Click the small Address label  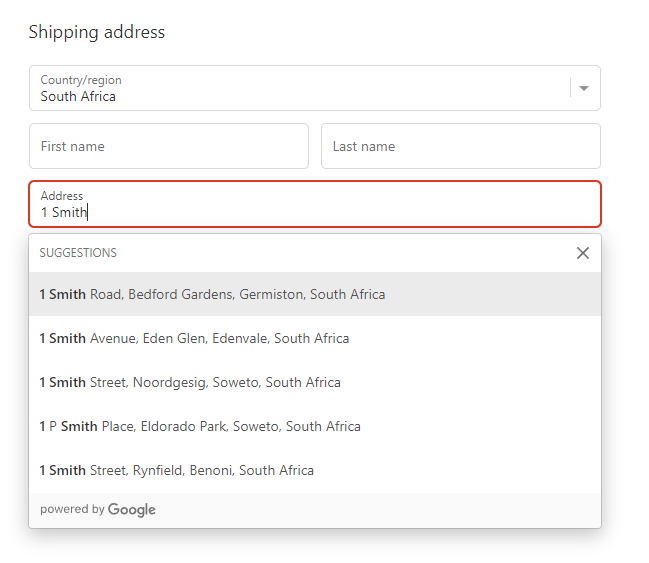point(62,196)
